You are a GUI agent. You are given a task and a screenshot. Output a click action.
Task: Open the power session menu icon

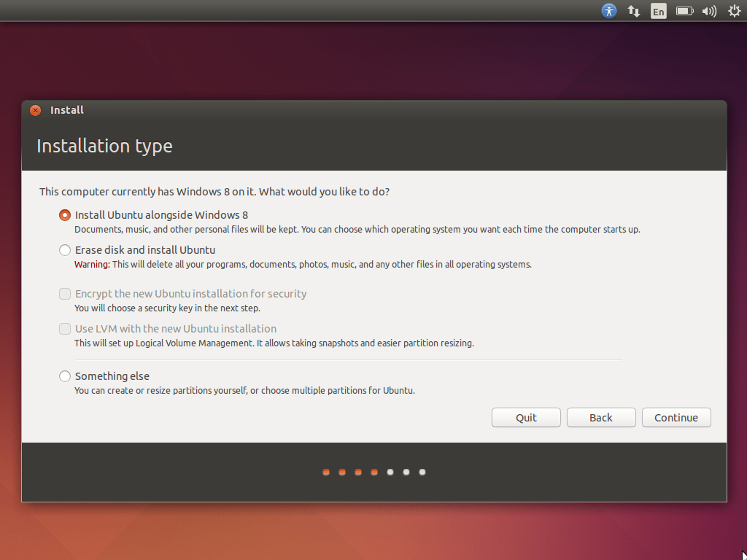734,10
